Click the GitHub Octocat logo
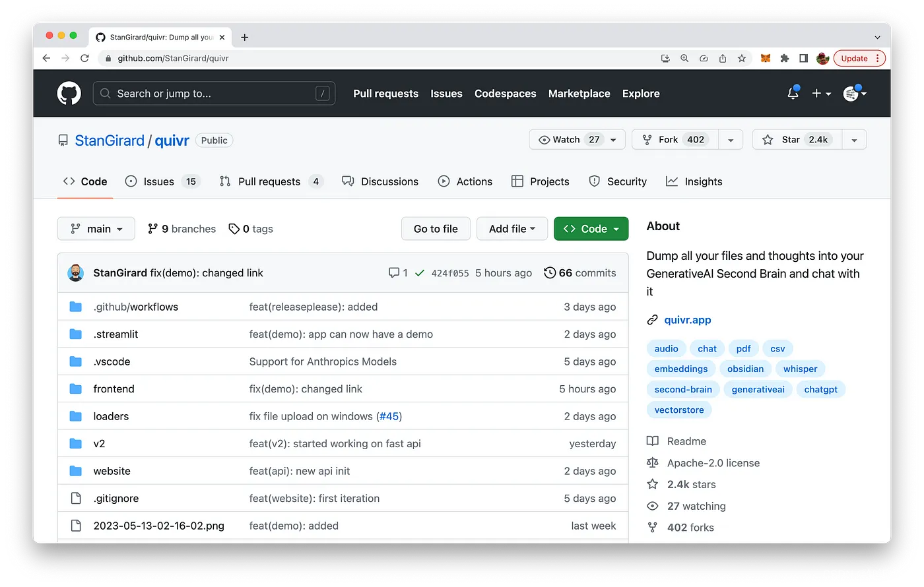 [69, 93]
